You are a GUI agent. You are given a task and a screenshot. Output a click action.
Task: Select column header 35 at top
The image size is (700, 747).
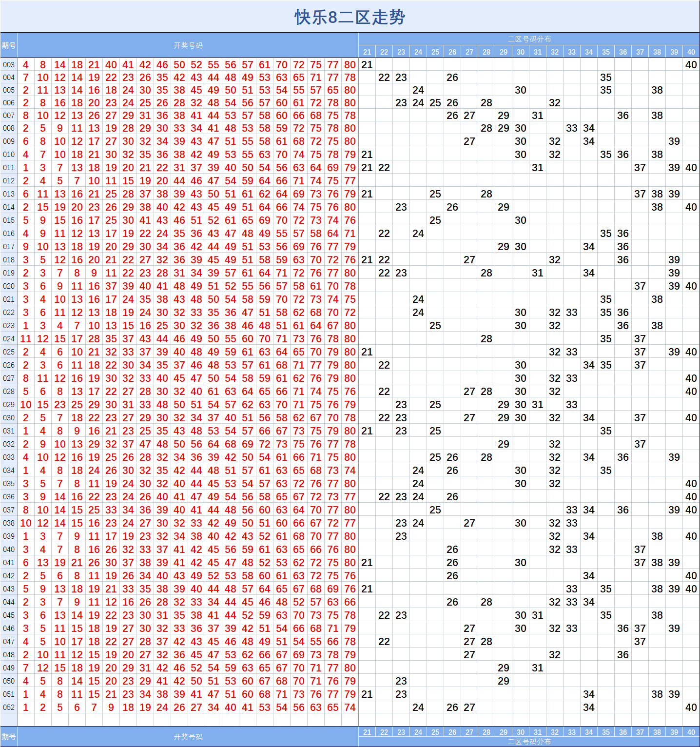click(x=606, y=52)
